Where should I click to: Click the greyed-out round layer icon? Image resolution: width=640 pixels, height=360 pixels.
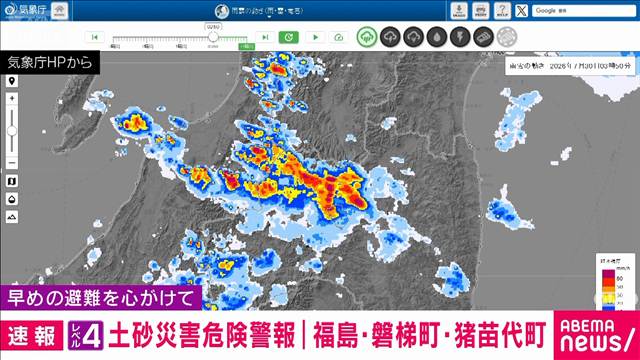[x=507, y=37]
